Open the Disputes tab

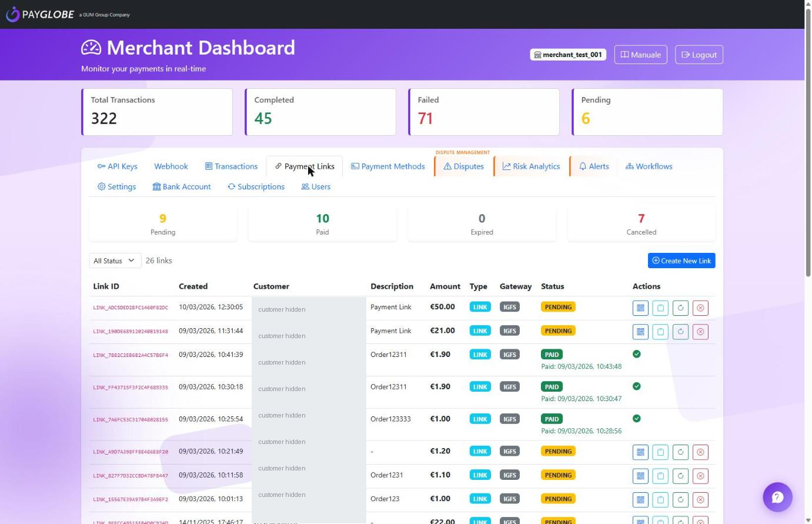pyautogui.click(x=463, y=166)
